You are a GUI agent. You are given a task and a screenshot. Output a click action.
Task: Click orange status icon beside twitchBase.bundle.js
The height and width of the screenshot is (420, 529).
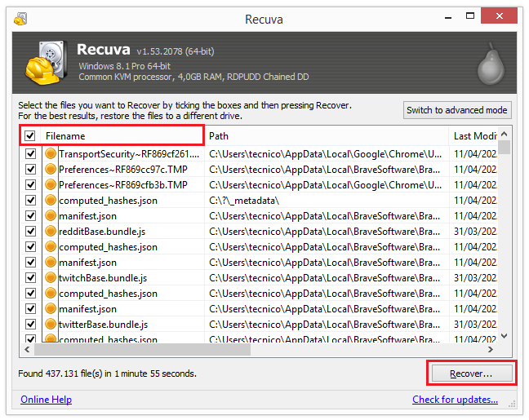click(x=51, y=278)
